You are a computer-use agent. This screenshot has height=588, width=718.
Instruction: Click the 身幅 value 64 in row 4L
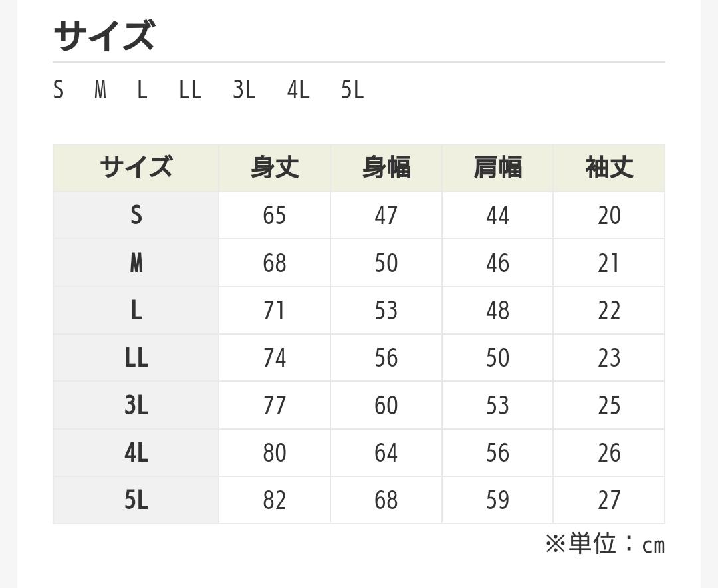(386, 453)
